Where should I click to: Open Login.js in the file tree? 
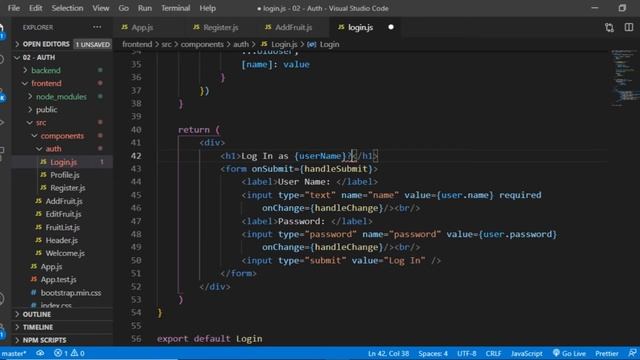63,162
